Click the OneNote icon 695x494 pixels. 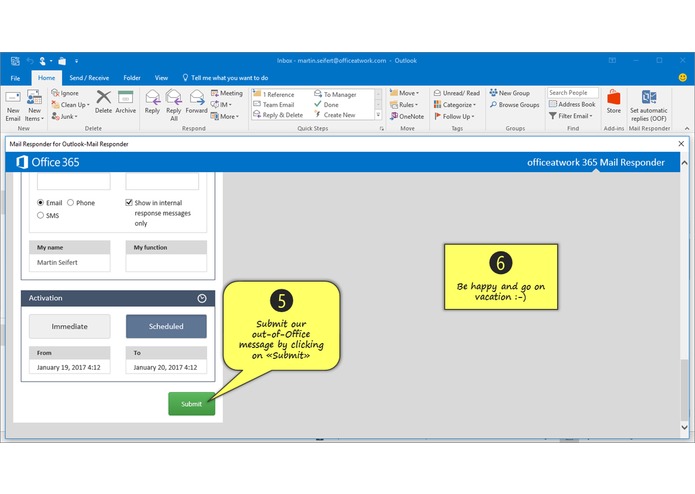407,116
